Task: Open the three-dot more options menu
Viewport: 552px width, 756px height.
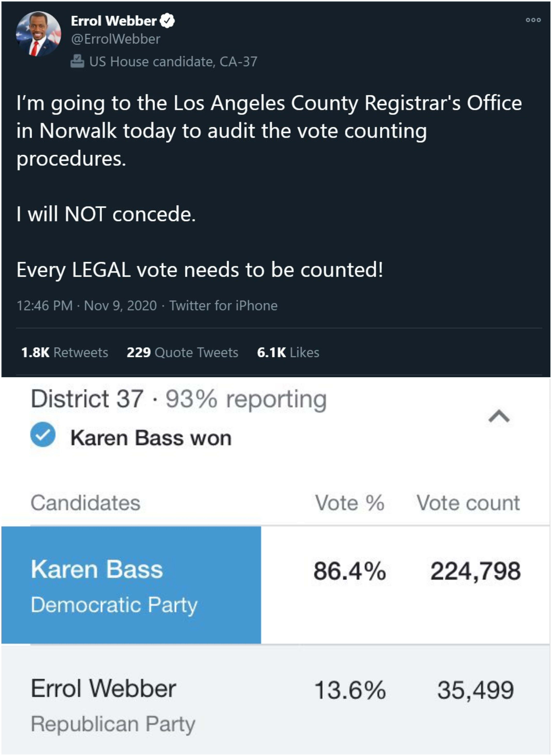Action: 533,20
